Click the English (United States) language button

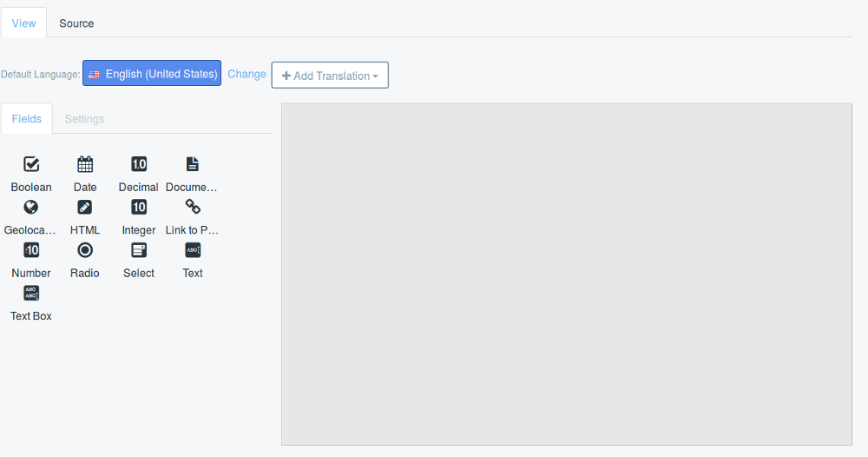point(152,73)
